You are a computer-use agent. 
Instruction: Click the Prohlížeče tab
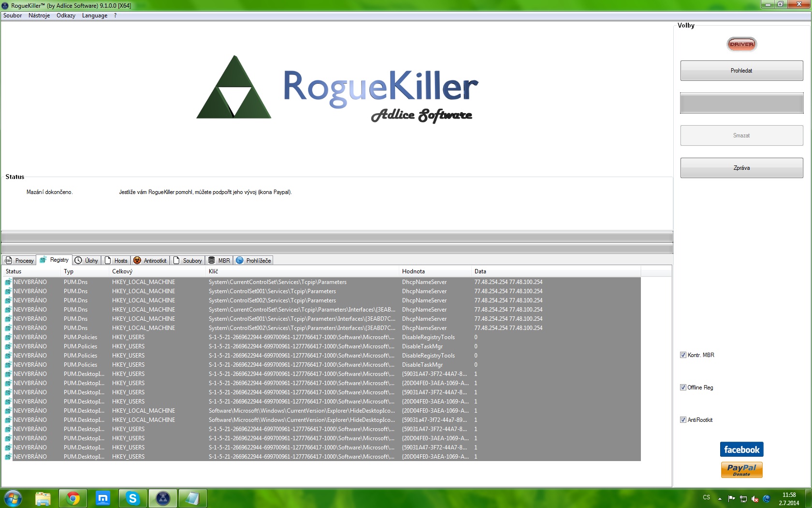(x=253, y=260)
